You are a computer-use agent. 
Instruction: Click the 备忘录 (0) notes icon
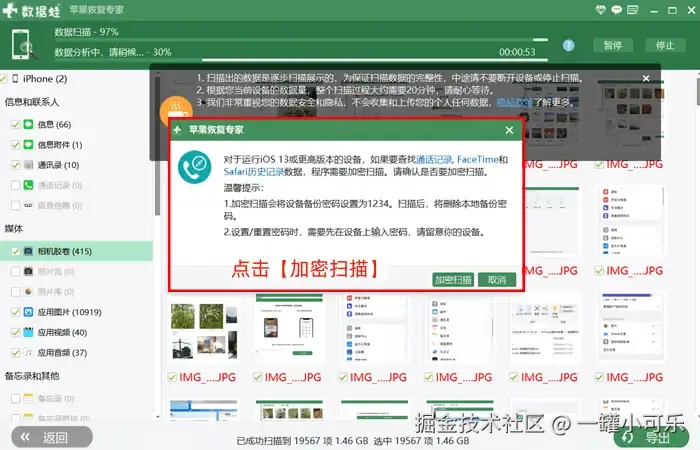point(28,398)
